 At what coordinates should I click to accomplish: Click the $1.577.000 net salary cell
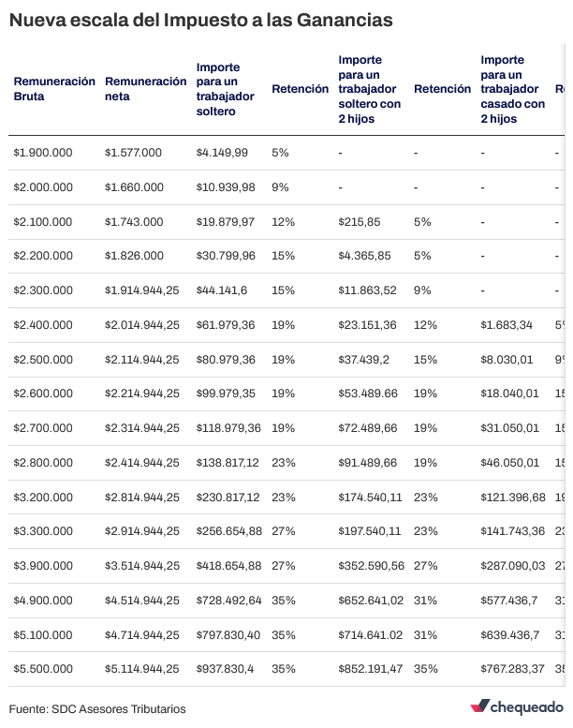pyautogui.click(x=133, y=152)
